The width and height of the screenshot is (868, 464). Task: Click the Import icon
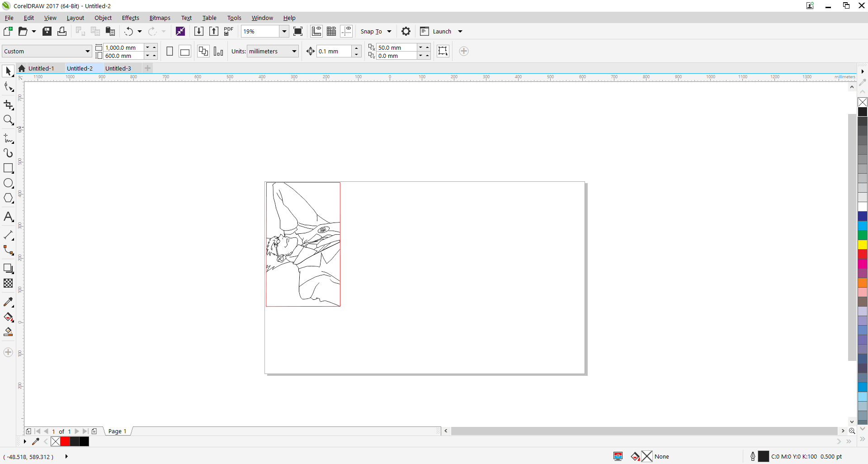pyautogui.click(x=198, y=31)
